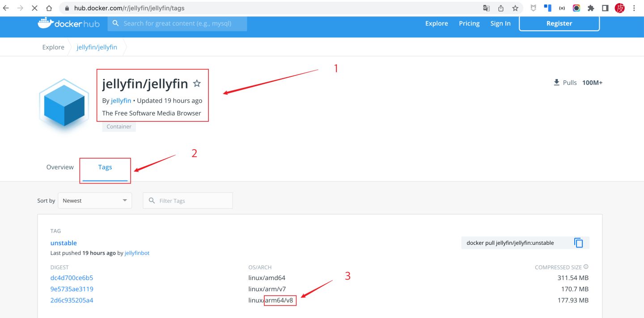Click the linux/arm/v7 architecture entry

(267, 289)
